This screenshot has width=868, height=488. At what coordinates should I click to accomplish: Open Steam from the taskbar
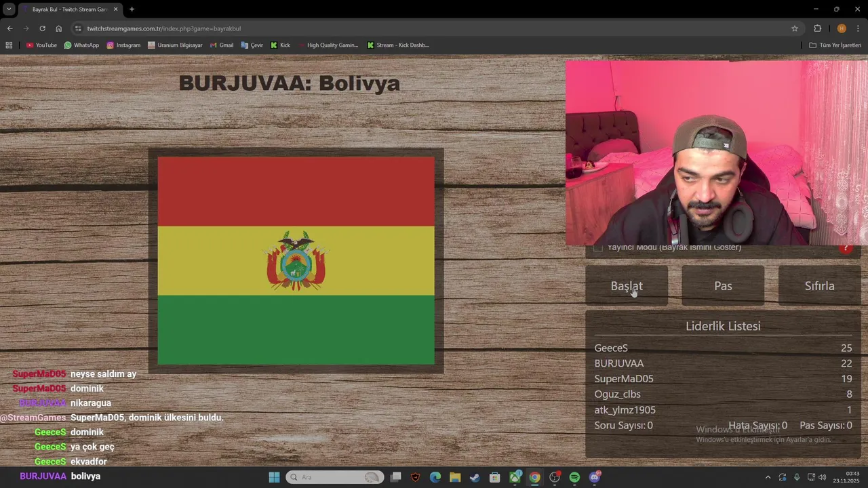pyautogui.click(x=475, y=477)
